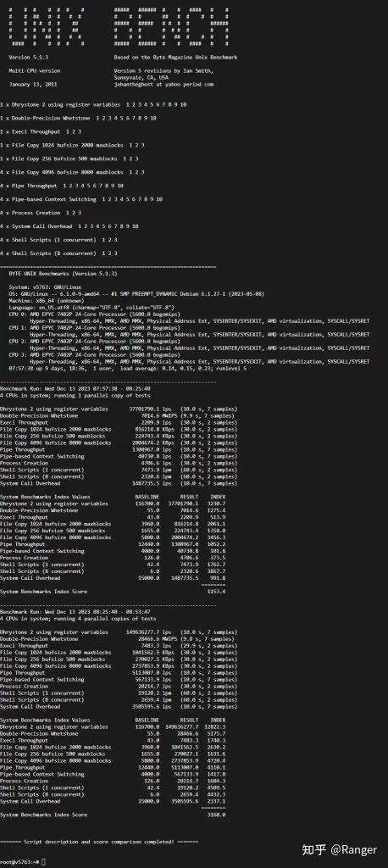Click 'CPU 0: AMD EPYC 7402P' line
Viewport: 388px width, 868px height.
pyautogui.click(x=95, y=314)
